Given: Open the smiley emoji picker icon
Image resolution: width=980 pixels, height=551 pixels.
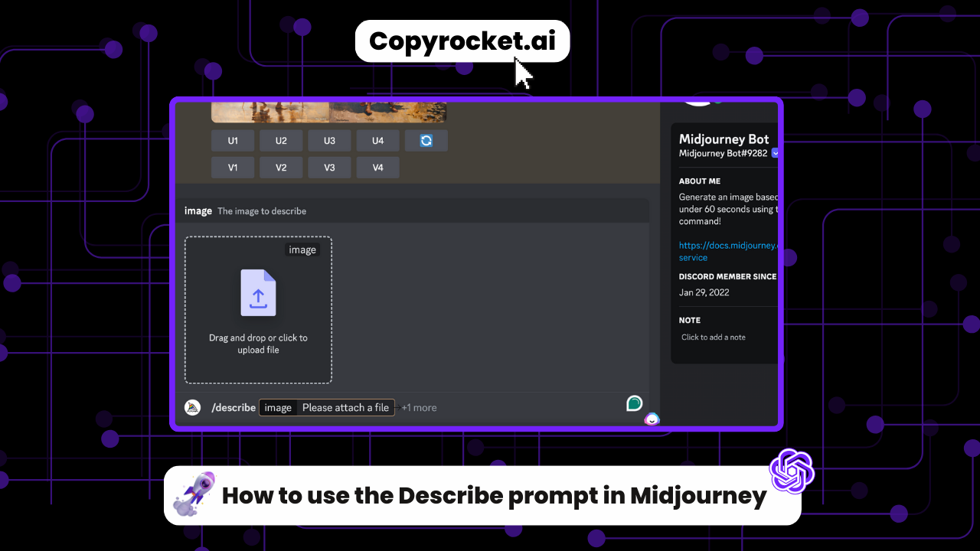Looking at the screenshot, I should tap(652, 419).
